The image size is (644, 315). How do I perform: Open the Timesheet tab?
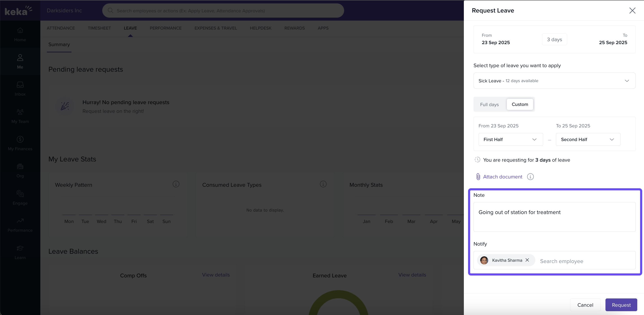click(99, 28)
